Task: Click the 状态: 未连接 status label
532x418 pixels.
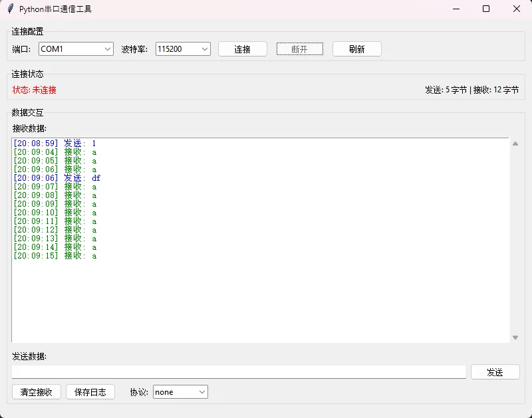Action: (35, 90)
